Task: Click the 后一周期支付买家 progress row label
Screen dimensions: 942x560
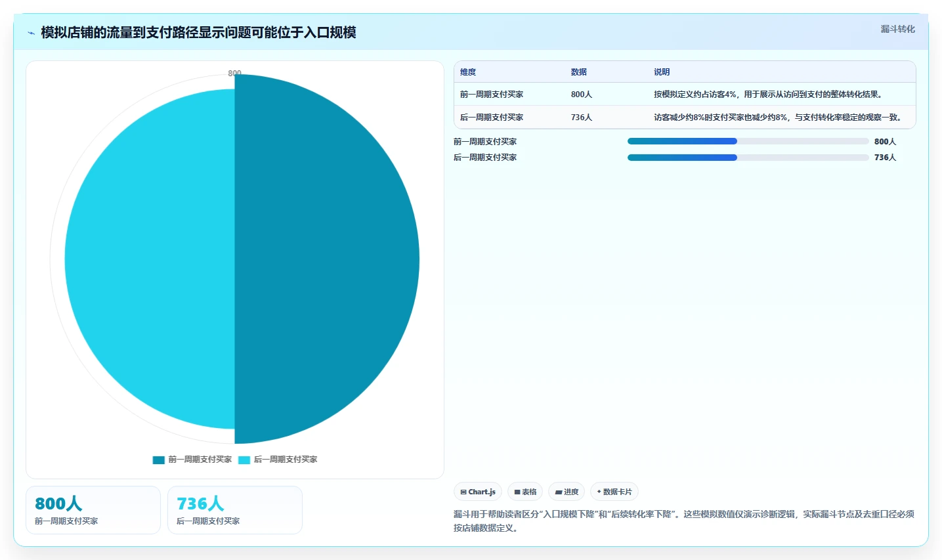Action: pos(485,157)
